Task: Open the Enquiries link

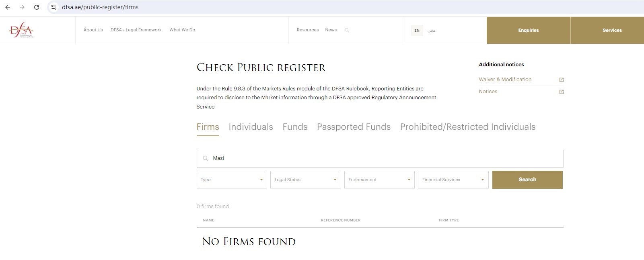Action: 528,30
